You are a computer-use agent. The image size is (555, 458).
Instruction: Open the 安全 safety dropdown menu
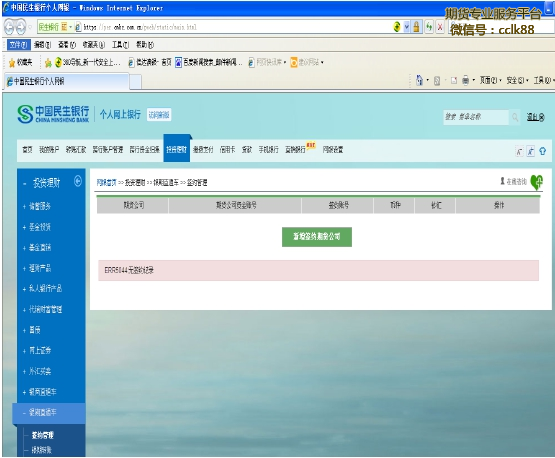517,81
